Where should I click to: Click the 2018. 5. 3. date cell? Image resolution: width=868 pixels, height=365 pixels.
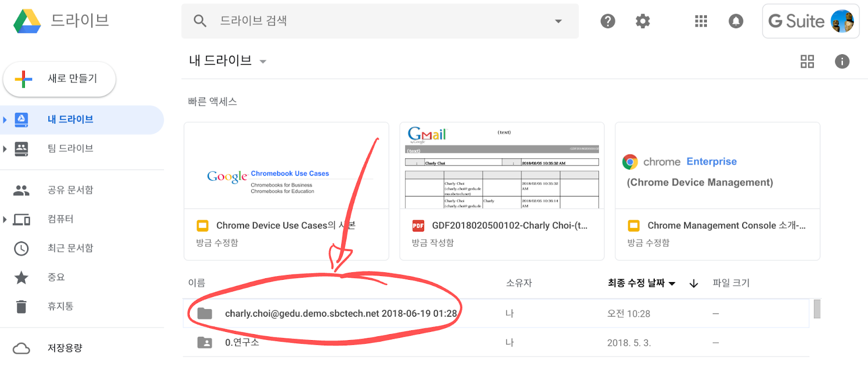pyautogui.click(x=629, y=343)
